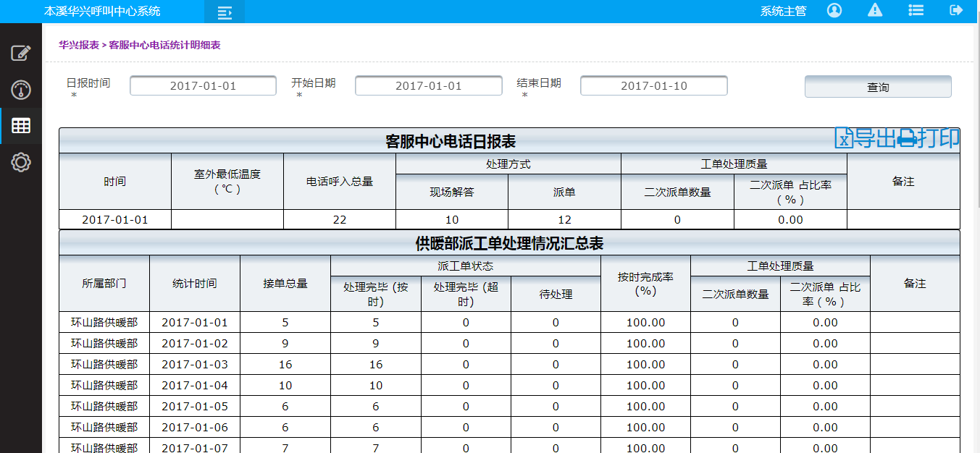This screenshot has width=980, height=453.
Task: Toggle the sidebar collapse icon next to the title
Action: coord(224,12)
